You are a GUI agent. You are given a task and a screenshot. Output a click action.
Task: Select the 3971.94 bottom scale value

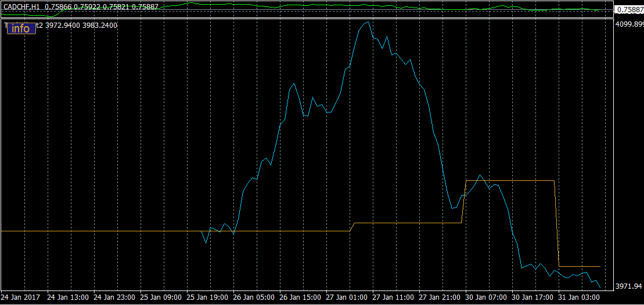pyautogui.click(x=629, y=286)
